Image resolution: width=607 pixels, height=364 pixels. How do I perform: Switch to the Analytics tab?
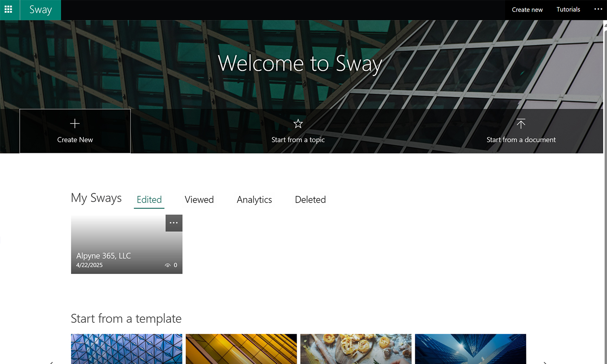(254, 199)
